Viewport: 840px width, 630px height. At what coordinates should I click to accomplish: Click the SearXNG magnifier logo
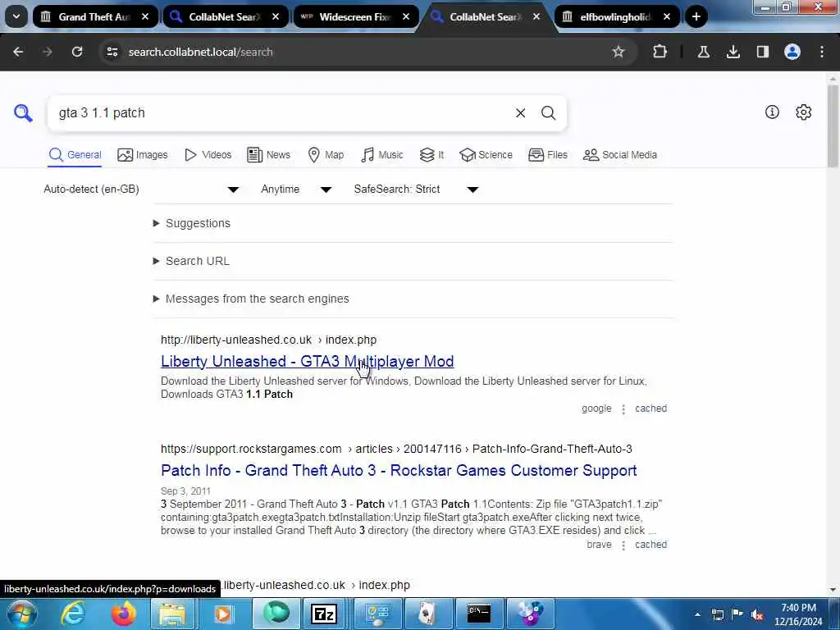tap(23, 113)
